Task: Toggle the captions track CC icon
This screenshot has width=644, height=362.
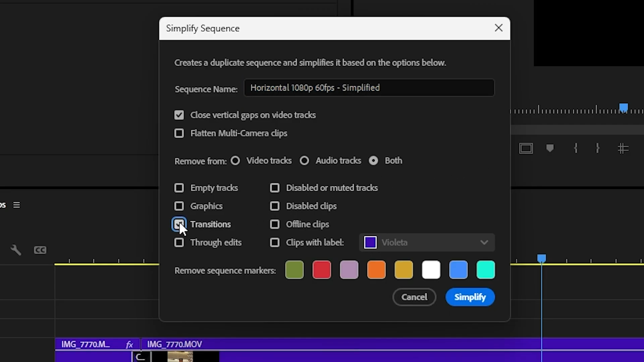Action: tap(40, 250)
